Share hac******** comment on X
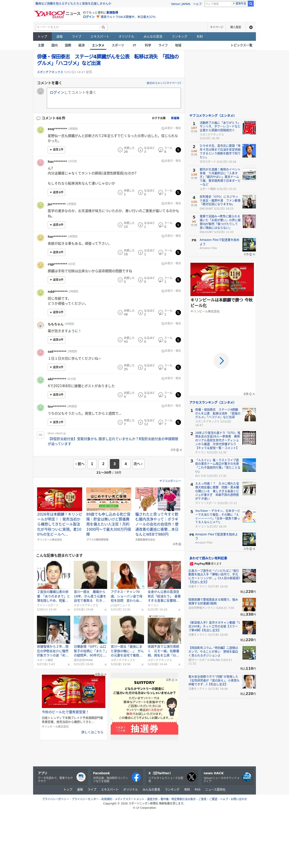 [x=178, y=192]
